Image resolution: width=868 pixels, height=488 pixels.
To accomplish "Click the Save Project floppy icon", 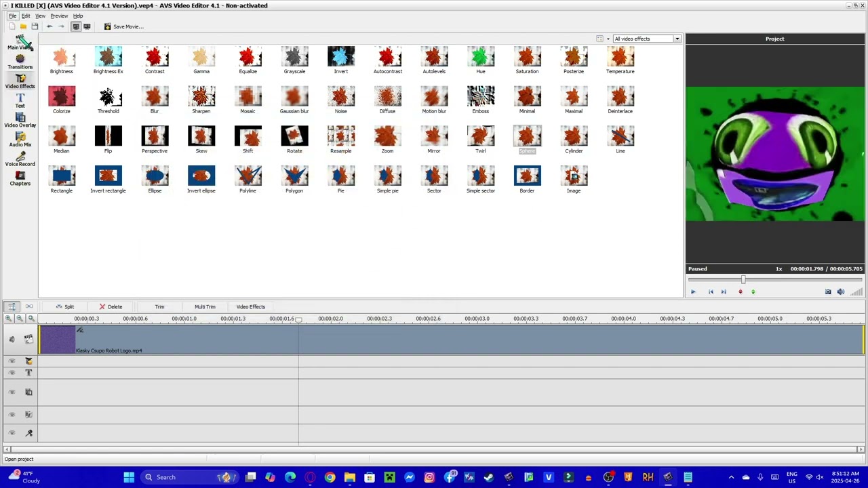I will [35, 26].
